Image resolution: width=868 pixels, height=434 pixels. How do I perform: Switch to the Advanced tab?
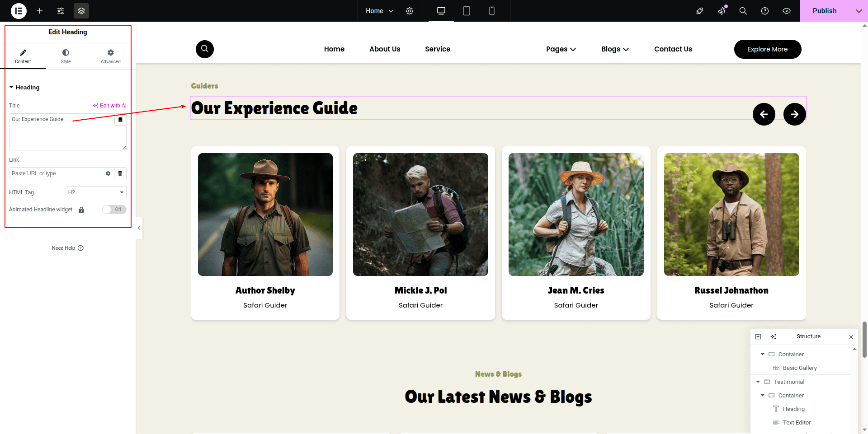click(x=110, y=56)
